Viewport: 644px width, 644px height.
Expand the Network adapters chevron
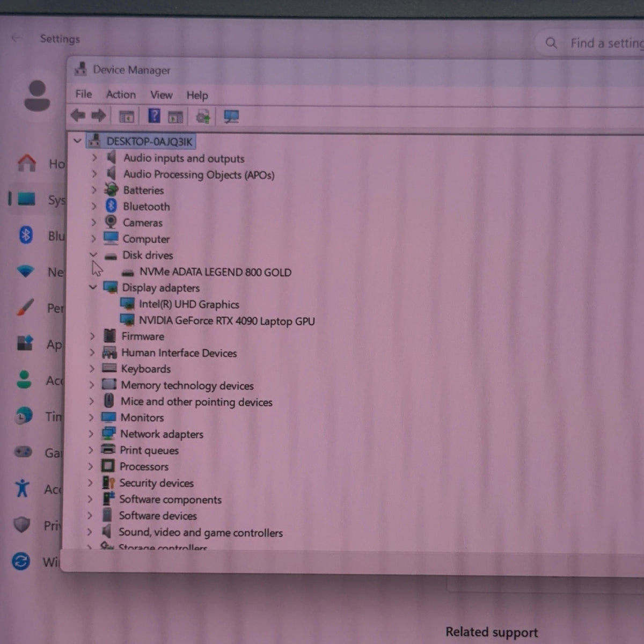click(x=91, y=433)
